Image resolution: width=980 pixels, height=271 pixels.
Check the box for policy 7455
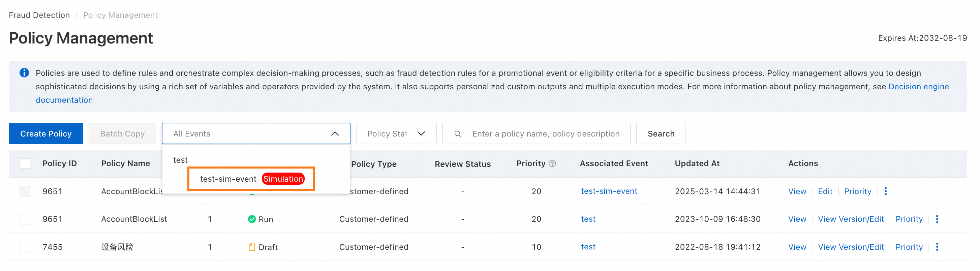coord(25,247)
